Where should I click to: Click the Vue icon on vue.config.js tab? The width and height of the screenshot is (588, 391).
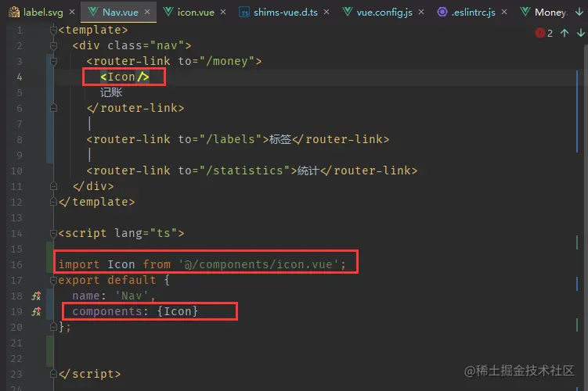pos(348,12)
